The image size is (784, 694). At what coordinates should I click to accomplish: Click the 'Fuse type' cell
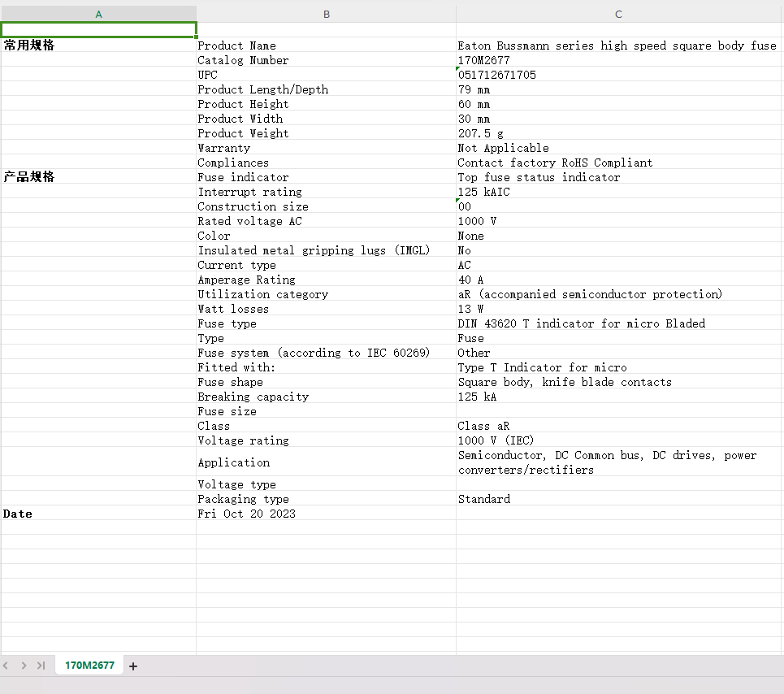coord(326,323)
